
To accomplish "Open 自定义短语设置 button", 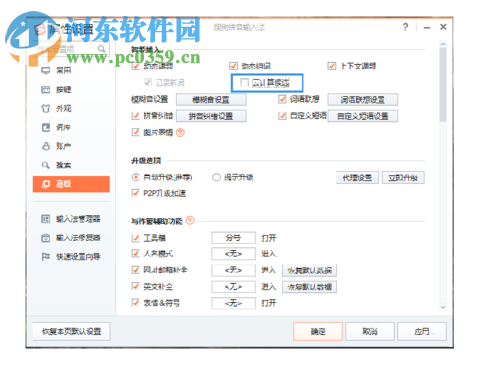I will coord(363,116).
